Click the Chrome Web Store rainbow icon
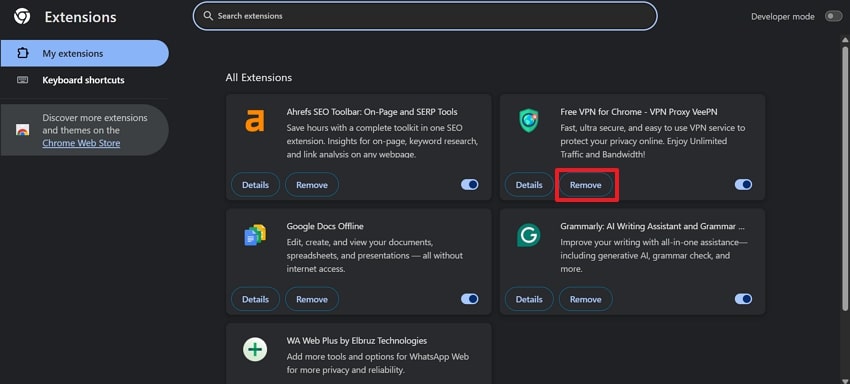The height and width of the screenshot is (384, 850). click(22, 130)
